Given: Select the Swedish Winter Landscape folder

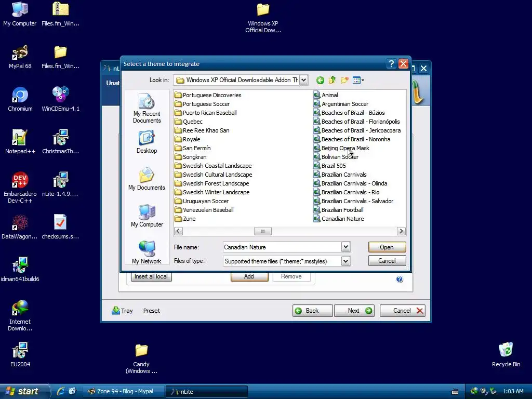Looking at the screenshot, I should click(x=212, y=192).
